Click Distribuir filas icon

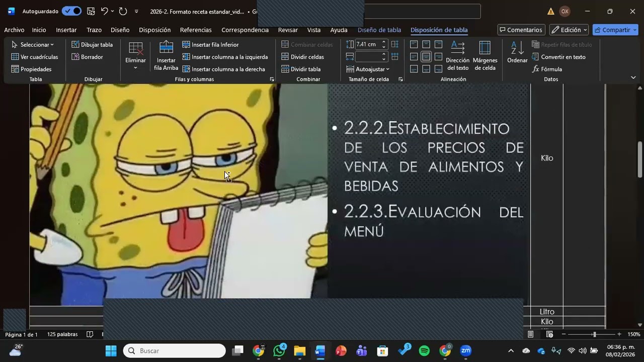395,44
